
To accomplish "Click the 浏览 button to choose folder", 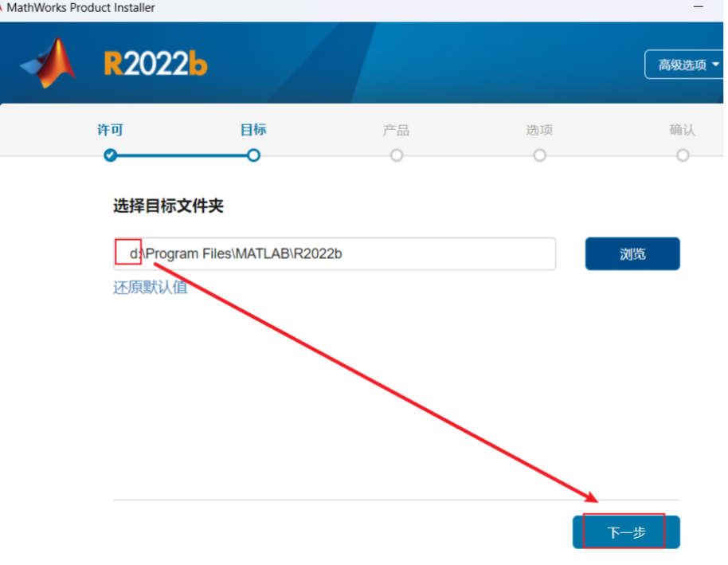I will (632, 253).
